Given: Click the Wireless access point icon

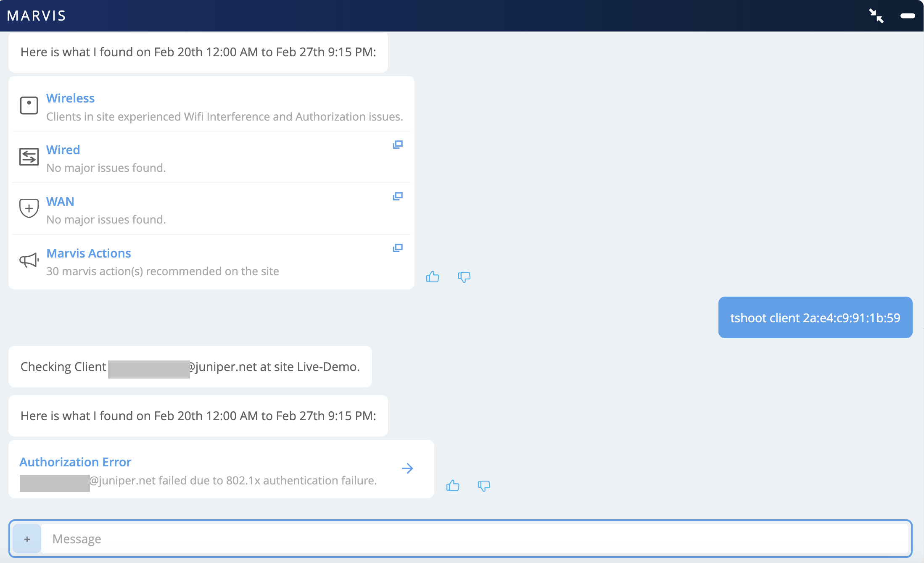Looking at the screenshot, I should [x=29, y=105].
